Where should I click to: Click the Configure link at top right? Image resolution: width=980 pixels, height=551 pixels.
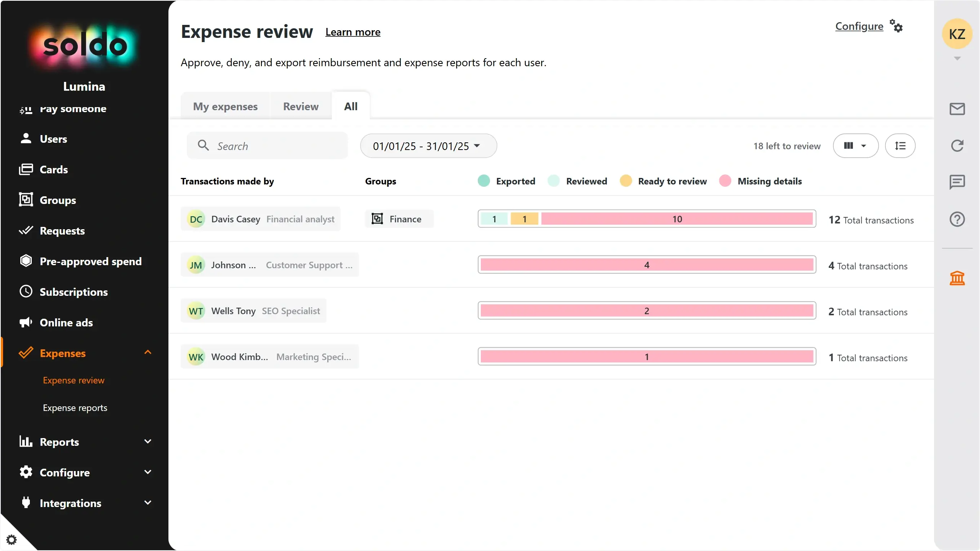pyautogui.click(x=859, y=26)
